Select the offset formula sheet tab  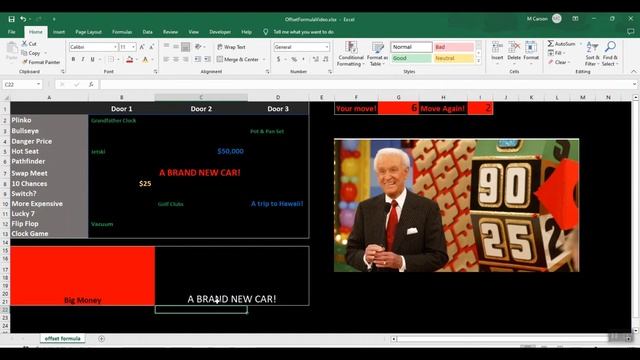pyautogui.click(x=62, y=338)
